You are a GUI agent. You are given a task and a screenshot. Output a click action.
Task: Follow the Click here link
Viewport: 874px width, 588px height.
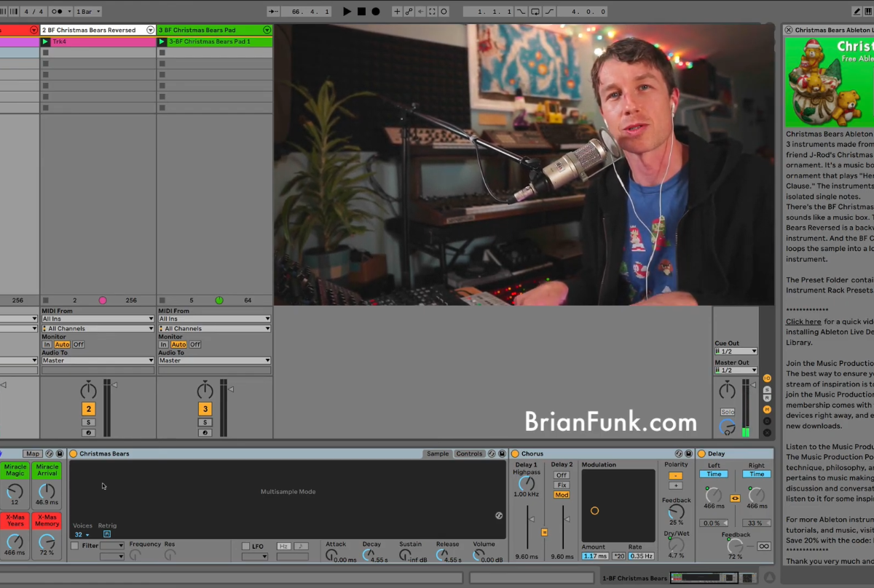pos(803,322)
